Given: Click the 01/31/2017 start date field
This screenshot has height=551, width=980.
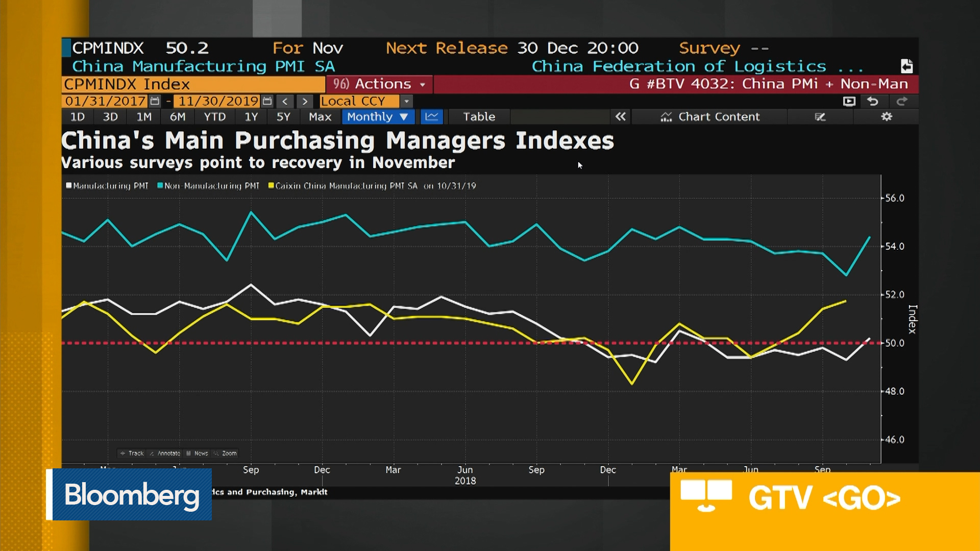Looking at the screenshot, I should tap(104, 101).
